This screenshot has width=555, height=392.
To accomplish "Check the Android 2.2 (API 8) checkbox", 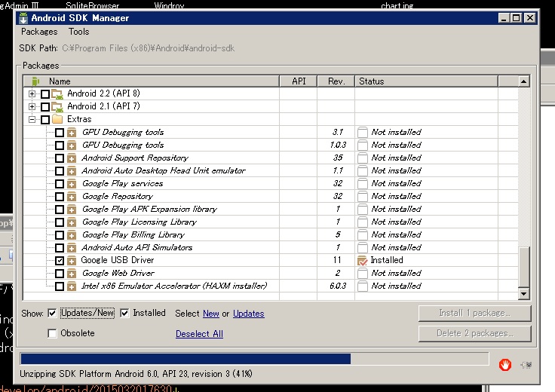I will [x=45, y=94].
